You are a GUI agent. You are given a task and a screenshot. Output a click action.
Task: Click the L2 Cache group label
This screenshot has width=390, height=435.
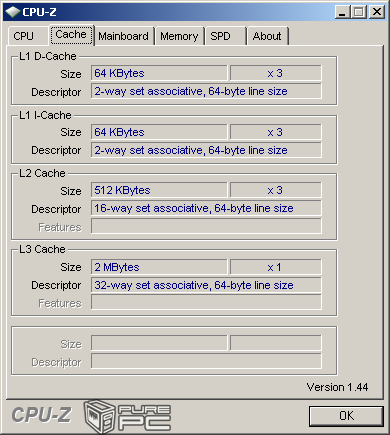[x=42, y=173]
